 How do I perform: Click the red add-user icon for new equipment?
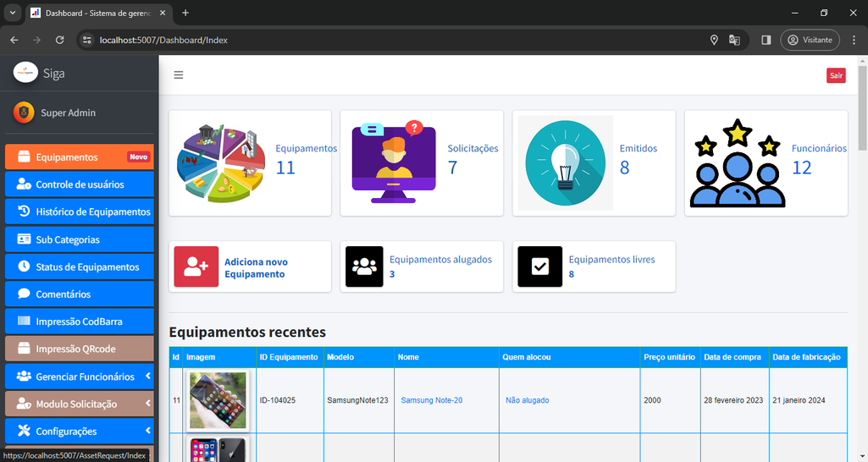point(196,267)
